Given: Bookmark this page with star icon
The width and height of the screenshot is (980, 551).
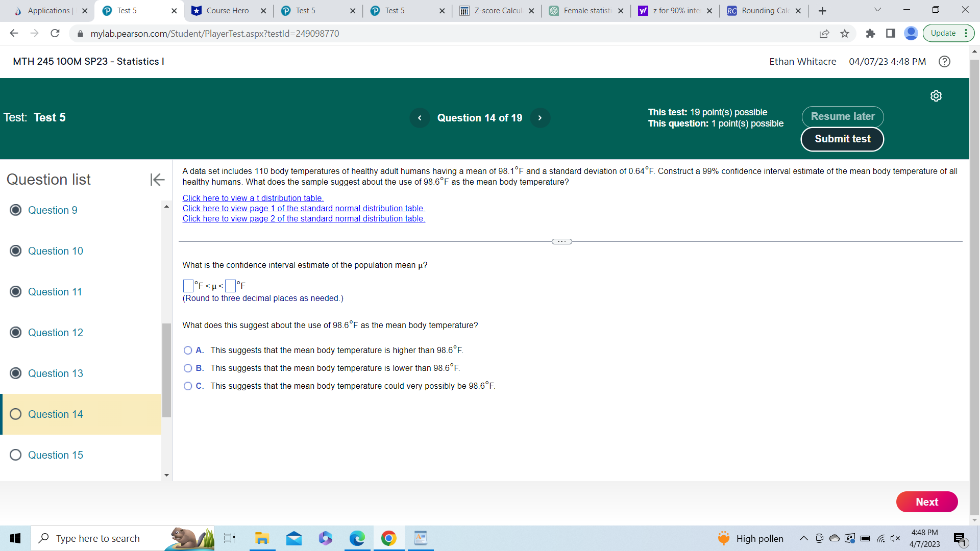Looking at the screenshot, I should pos(845,34).
